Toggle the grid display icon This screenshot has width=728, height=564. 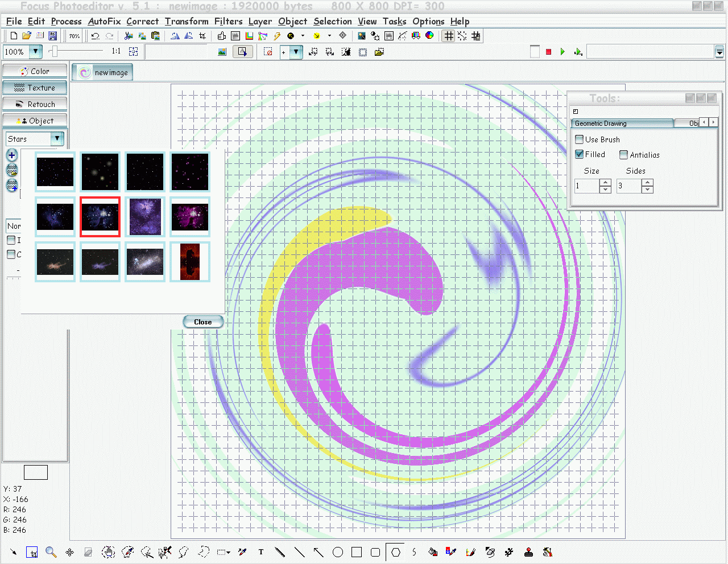449,36
